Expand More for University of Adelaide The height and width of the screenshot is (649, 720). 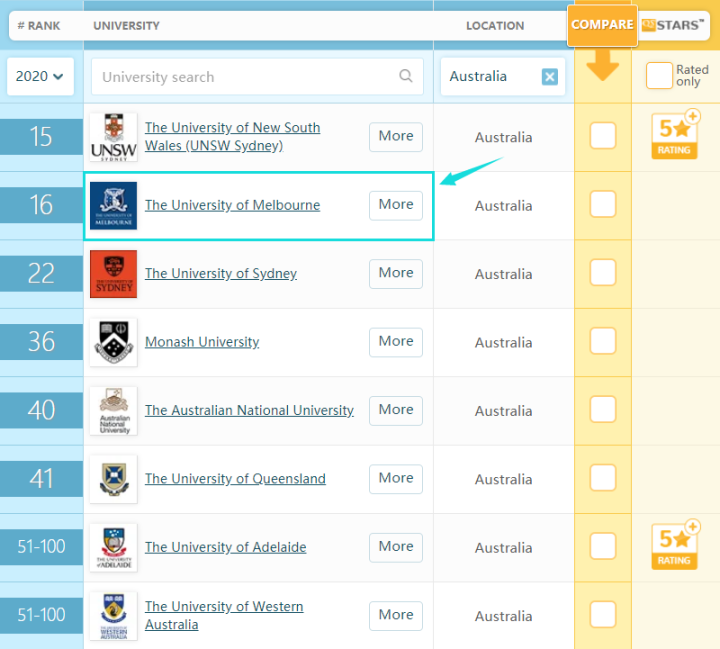click(396, 547)
